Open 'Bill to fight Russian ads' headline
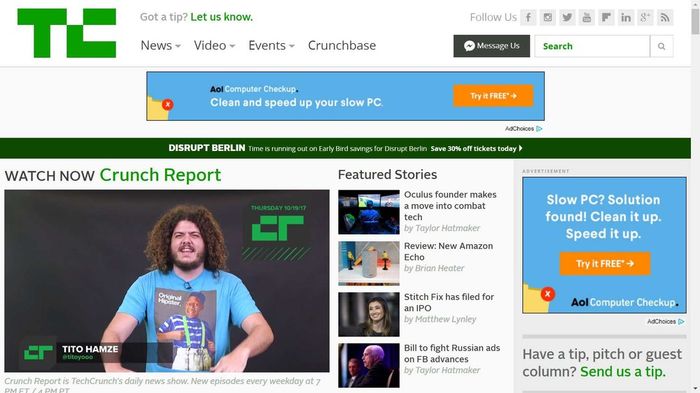Screen dimensions: 700x393 [x=452, y=353]
